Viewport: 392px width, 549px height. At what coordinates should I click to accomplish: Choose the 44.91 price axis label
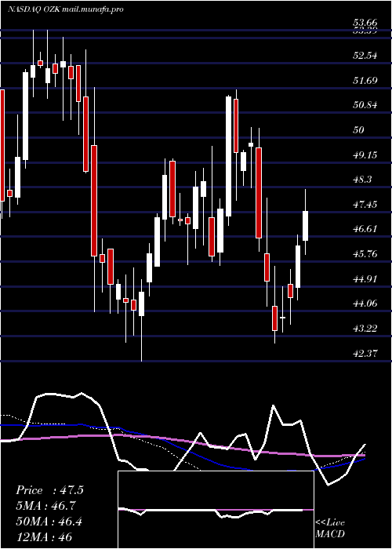point(365,279)
